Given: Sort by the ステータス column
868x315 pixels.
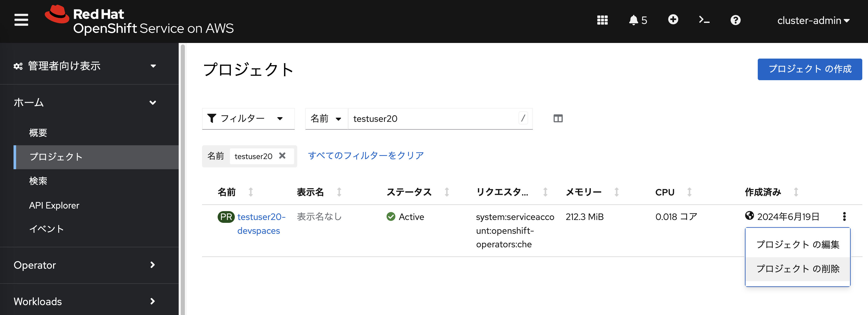Looking at the screenshot, I should [x=418, y=192].
